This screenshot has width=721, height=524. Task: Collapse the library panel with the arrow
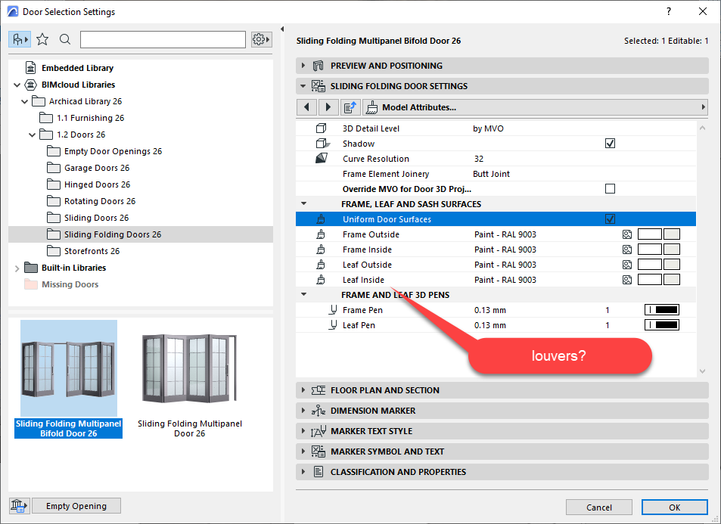[282, 29]
